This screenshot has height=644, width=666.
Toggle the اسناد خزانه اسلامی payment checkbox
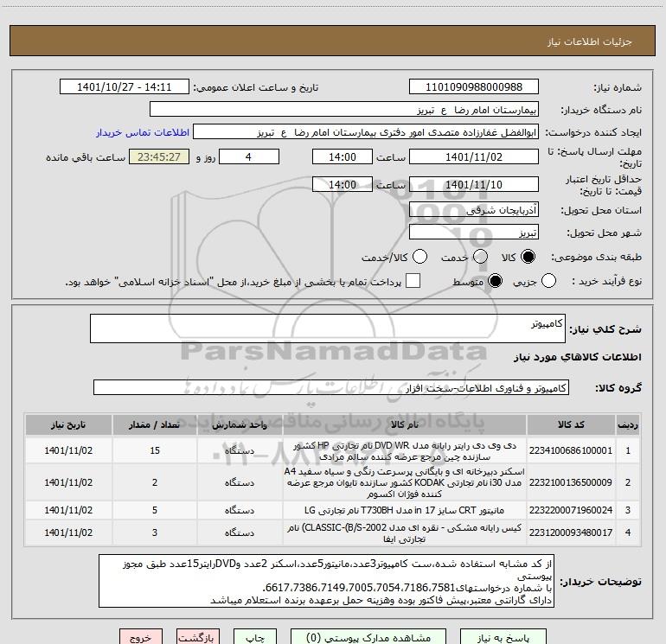413,281
